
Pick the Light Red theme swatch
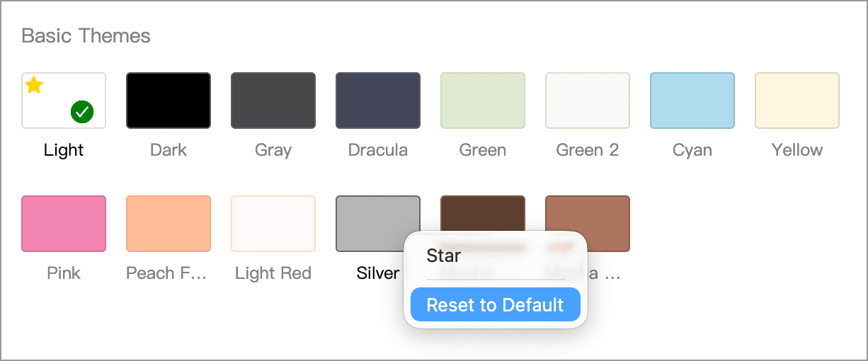point(273,224)
